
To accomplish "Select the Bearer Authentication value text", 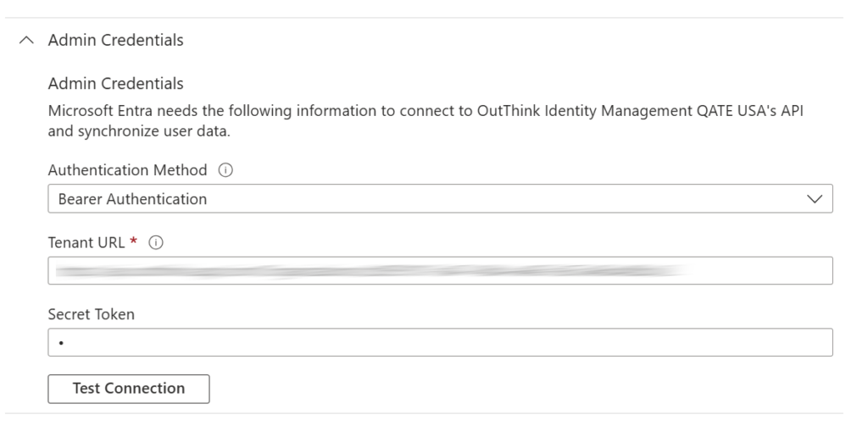I will click(x=132, y=199).
